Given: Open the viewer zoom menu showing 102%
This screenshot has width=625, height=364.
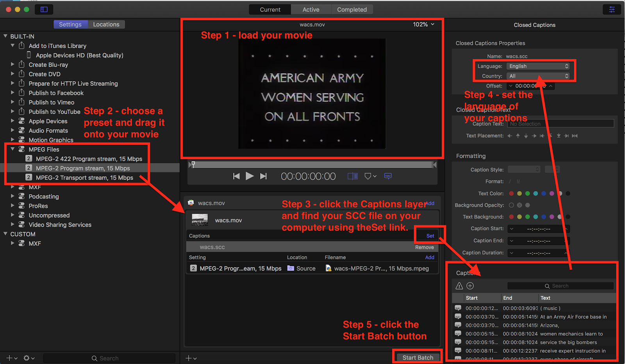Looking at the screenshot, I should (424, 24).
